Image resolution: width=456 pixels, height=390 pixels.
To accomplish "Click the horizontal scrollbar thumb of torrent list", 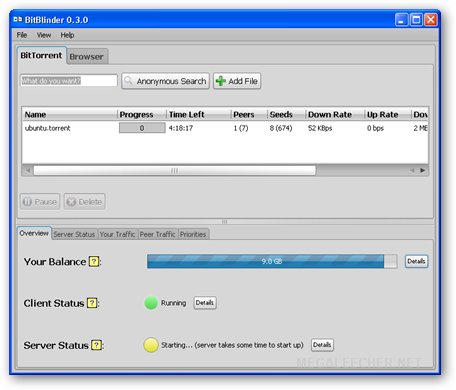I will click(174, 171).
